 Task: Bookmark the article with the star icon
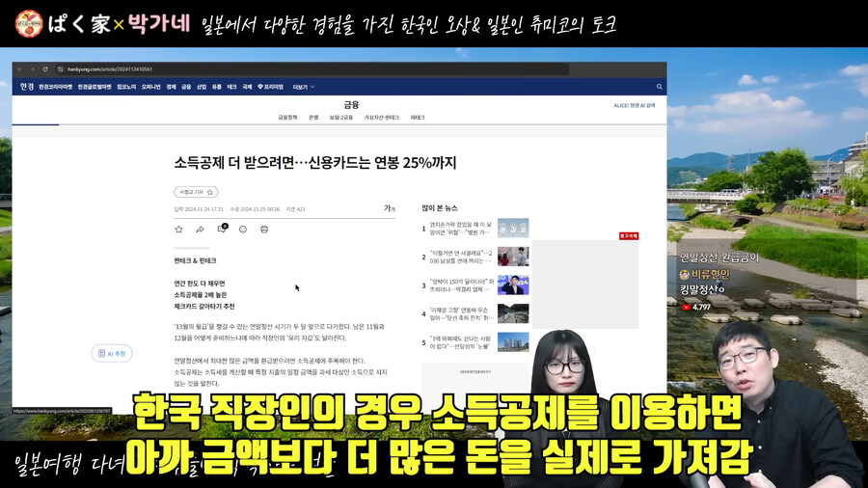point(178,230)
